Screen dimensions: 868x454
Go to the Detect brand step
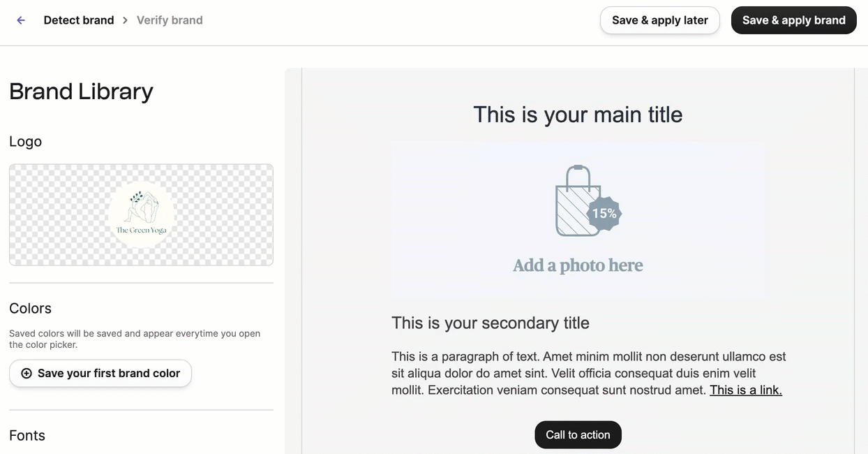(79, 20)
